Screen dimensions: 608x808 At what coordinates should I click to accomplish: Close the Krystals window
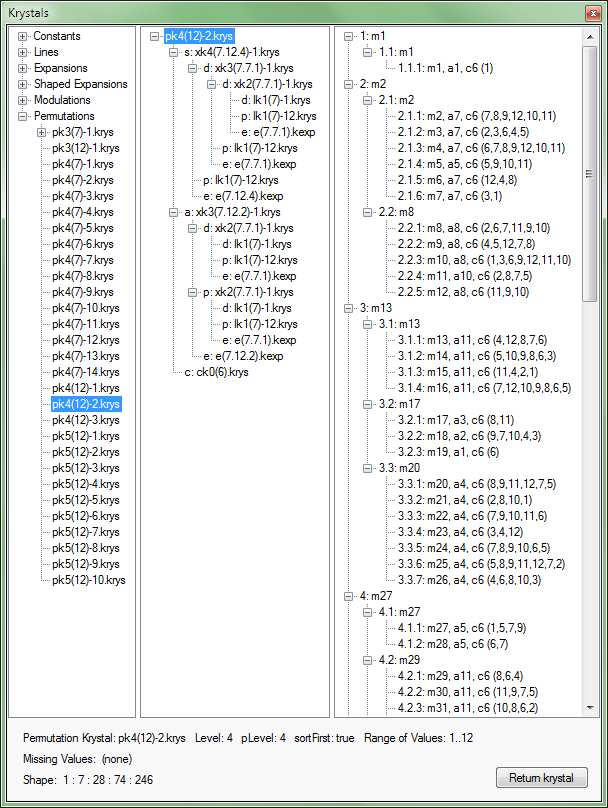click(593, 13)
